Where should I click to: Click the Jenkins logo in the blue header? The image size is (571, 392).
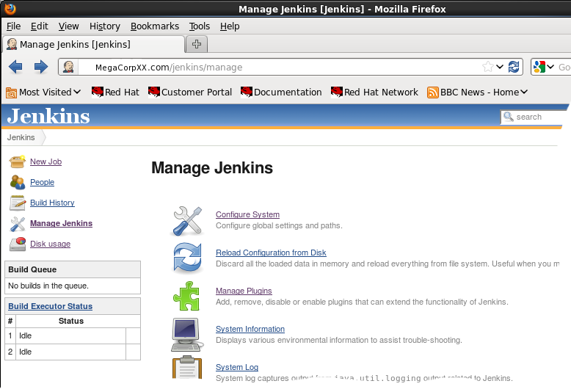[48, 116]
